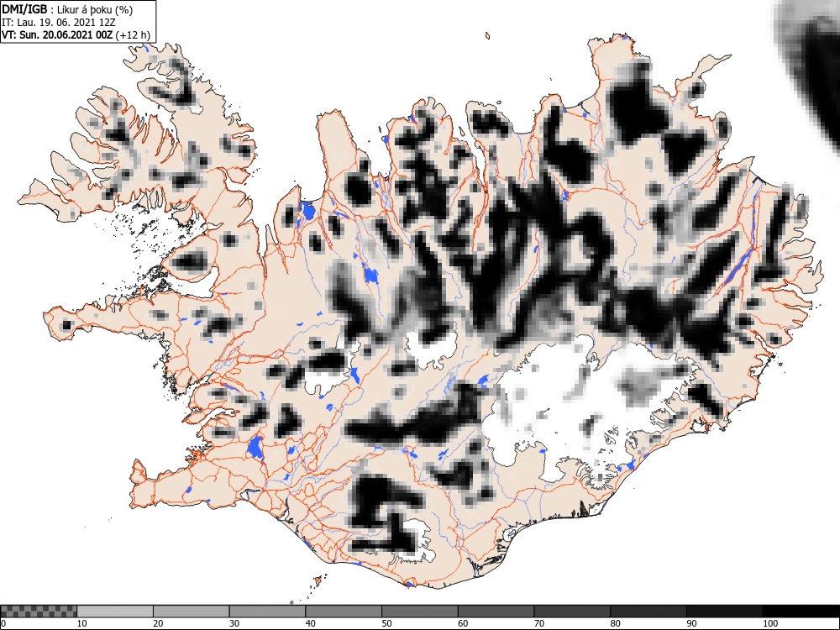Select the 50-60 percent legend swatch
The width and height of the screenshot is (840, 630).
(419, 611)
